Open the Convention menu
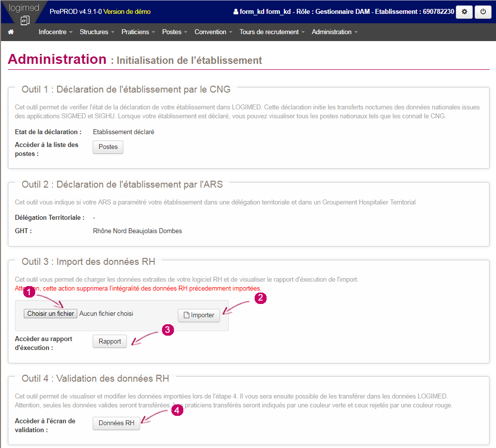 click(x=213, y=32)
